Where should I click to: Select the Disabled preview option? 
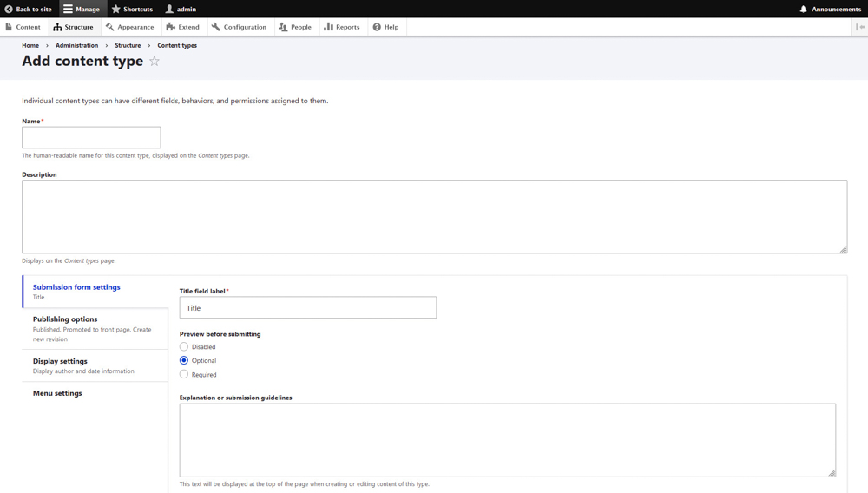pyautogui.click(x=184, y=346)
